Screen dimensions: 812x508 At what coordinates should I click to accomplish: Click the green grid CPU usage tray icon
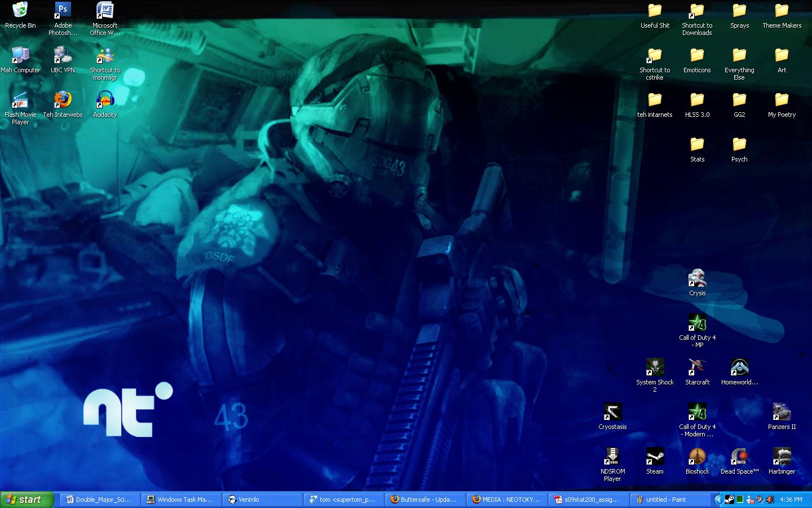[740, 500]
